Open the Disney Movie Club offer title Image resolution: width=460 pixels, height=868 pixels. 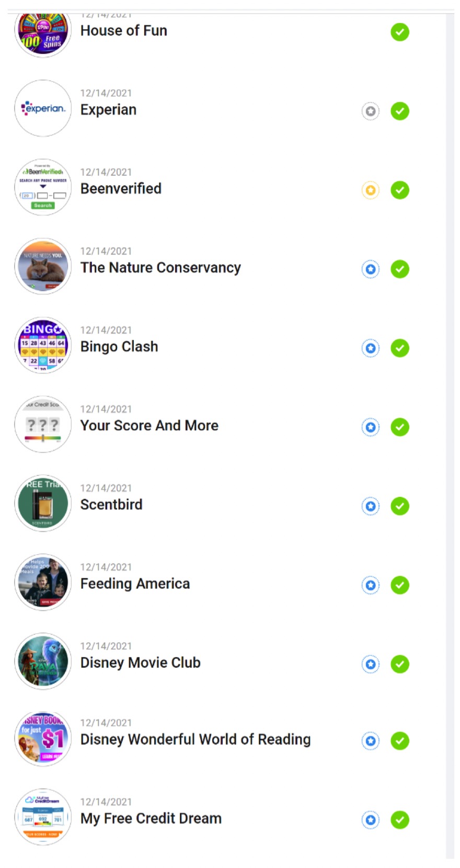140,663
